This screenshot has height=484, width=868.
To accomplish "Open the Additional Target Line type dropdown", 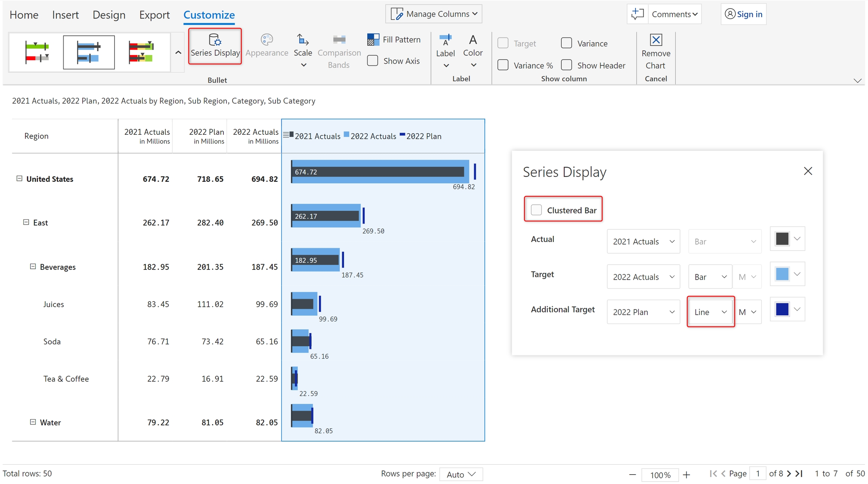I will 710,312.
